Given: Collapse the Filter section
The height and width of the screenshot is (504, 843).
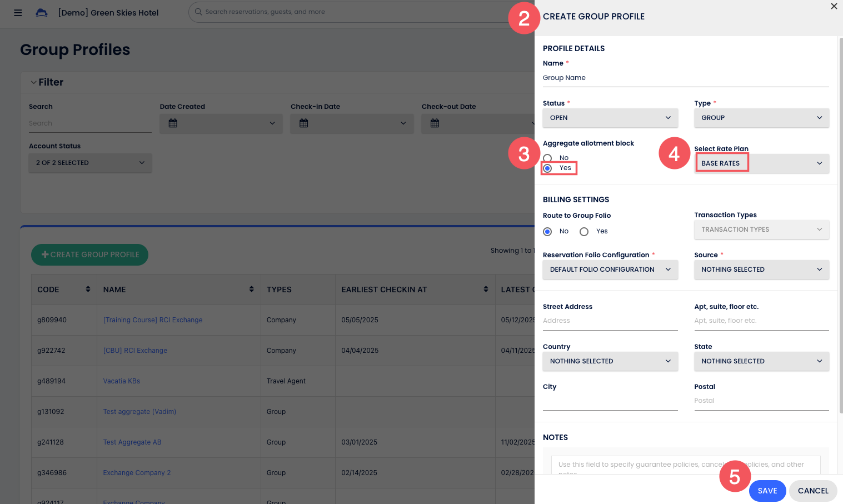Looking at the screenshot, I should pos(34,82).
